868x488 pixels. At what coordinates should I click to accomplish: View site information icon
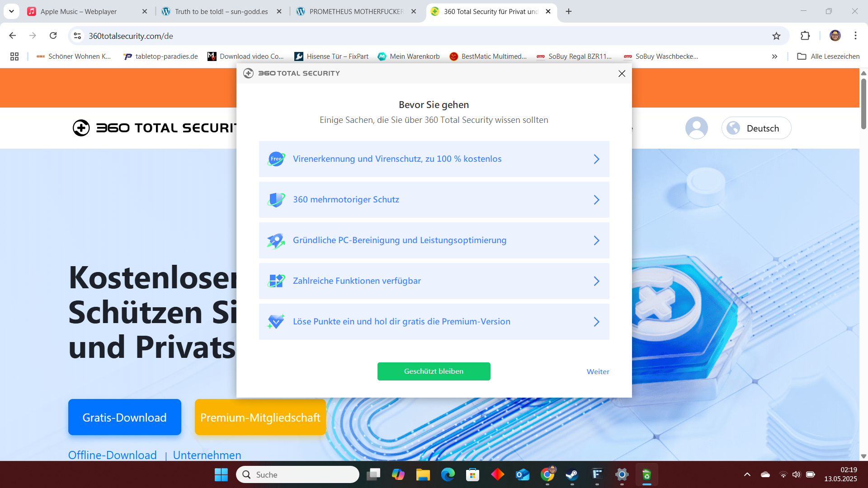[78, 36]
